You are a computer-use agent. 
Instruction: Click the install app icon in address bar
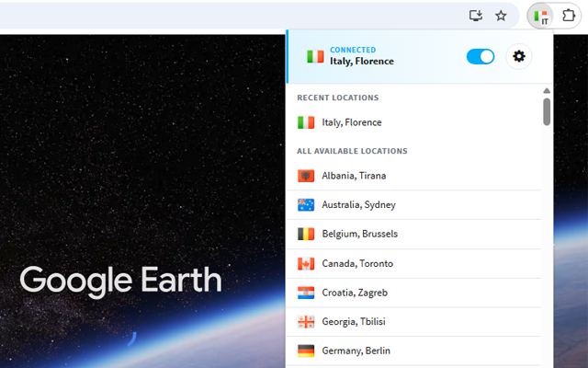point(476,16)
